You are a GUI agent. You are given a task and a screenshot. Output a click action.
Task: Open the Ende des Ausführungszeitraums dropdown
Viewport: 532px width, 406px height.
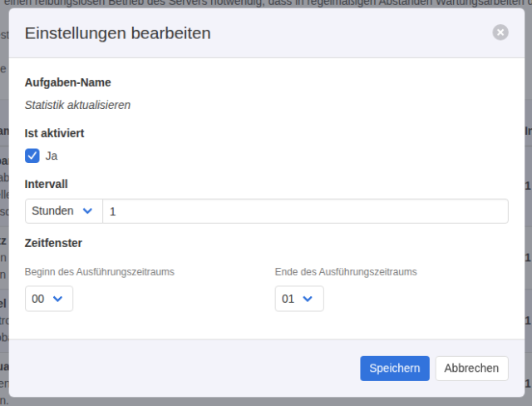(x=299, y=299)
